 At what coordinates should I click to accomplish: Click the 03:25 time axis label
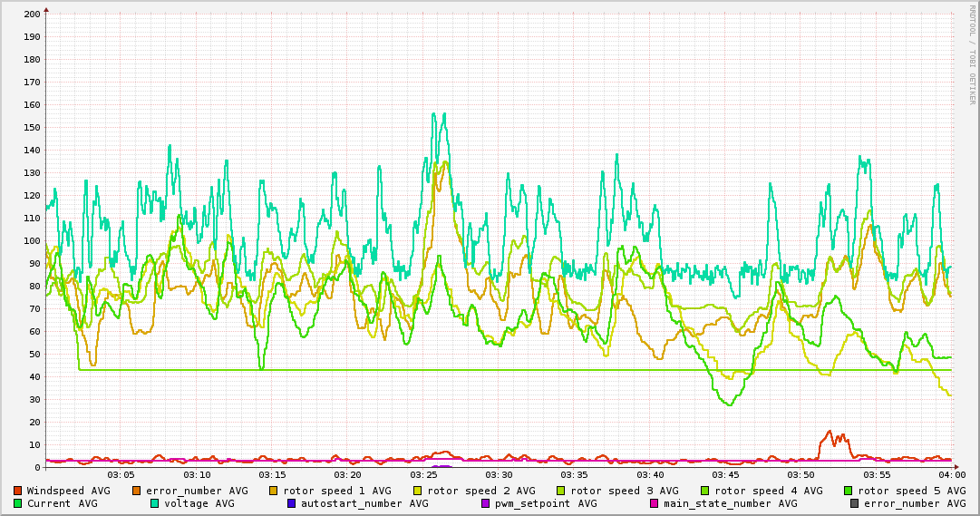(423, 475)
